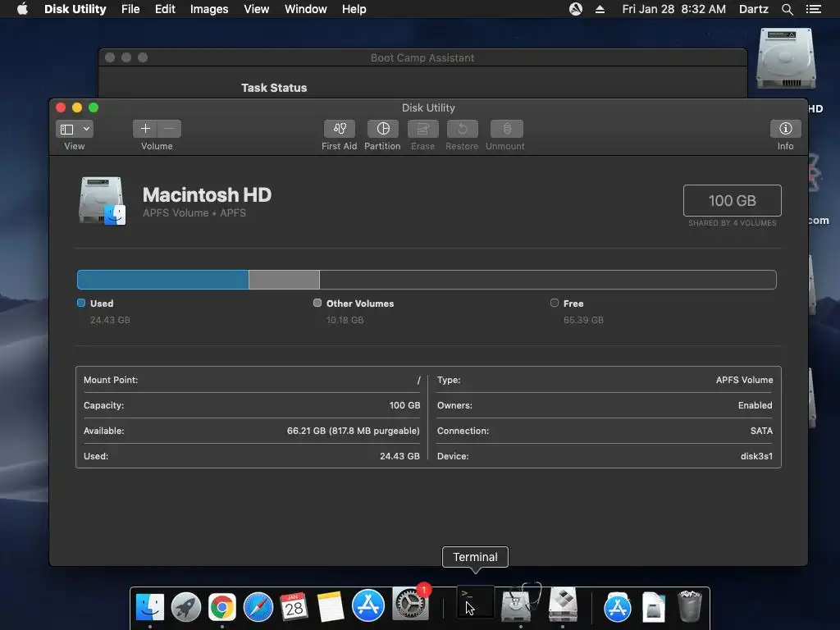This screenshot has width=840, height=630.
Task: Close the Disk Utility window
Action: pos(61,107)
